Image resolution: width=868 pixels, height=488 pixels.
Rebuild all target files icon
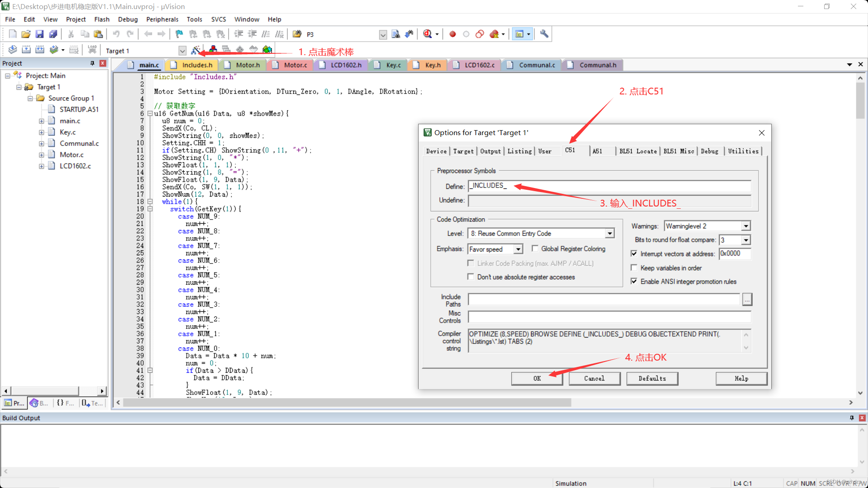tap(40, 50)
